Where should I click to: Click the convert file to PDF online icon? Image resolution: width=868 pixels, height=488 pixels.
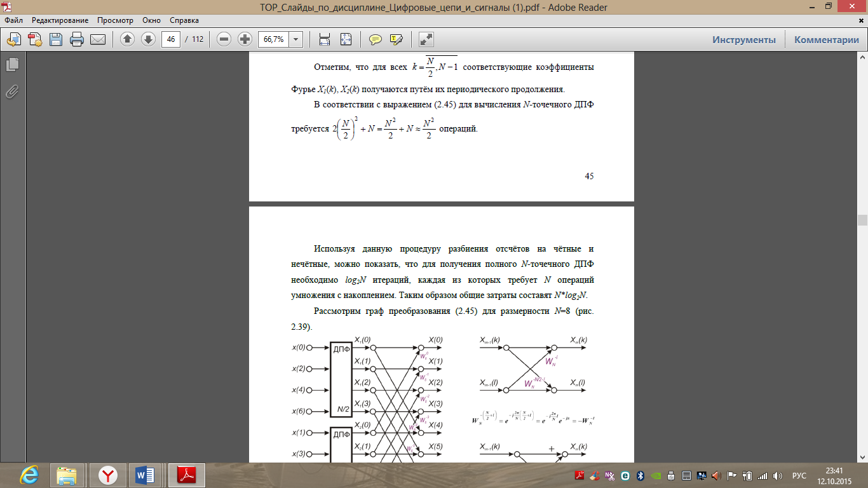(x=13, y=39)
